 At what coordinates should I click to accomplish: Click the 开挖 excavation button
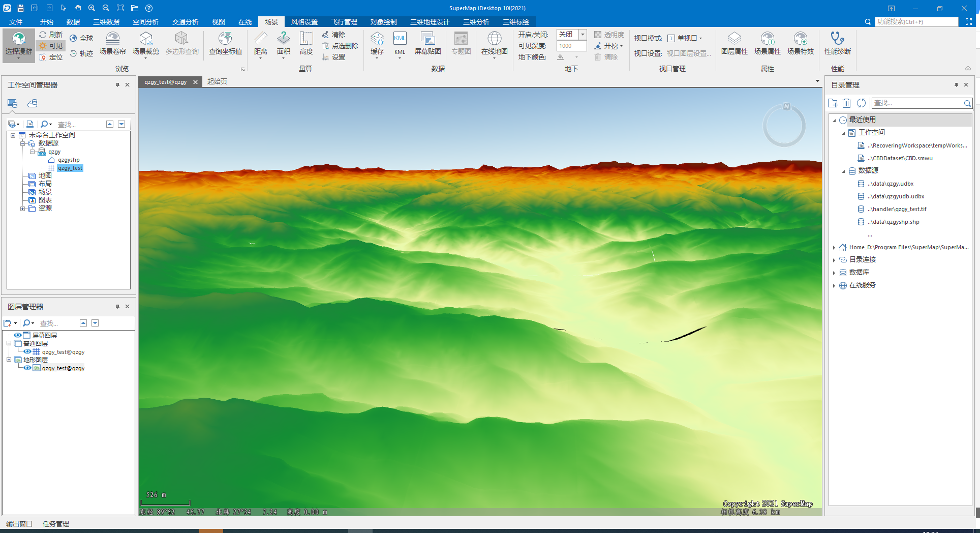coord(608,46)
